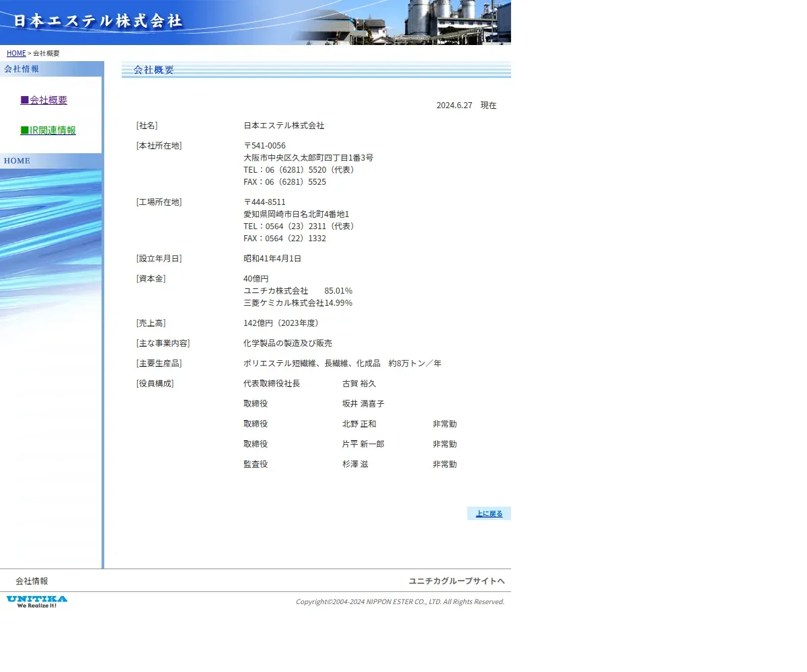The image size is (807, 672).
Task: Click the postal code 〒444-8511
Action: click(x=264, y=202)
